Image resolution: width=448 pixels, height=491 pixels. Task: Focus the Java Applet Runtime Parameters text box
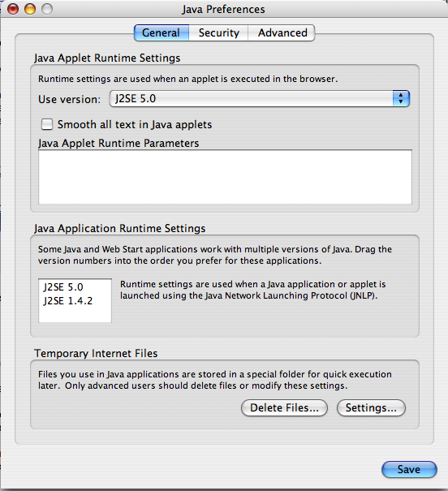click(x=225, y=177)
